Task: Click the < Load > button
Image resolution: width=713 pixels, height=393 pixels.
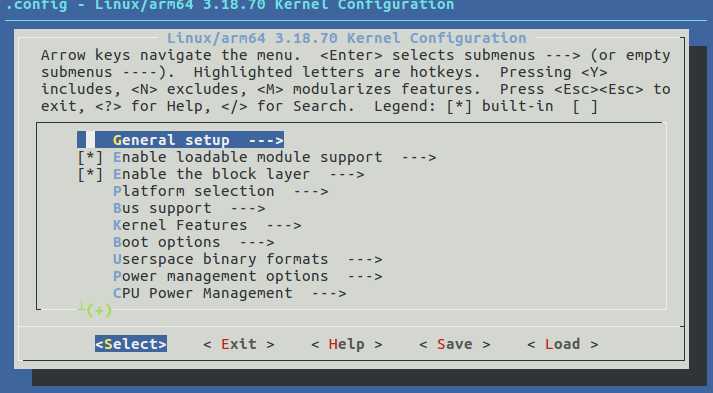Action: pyautogui.click(x=562, y=344)
